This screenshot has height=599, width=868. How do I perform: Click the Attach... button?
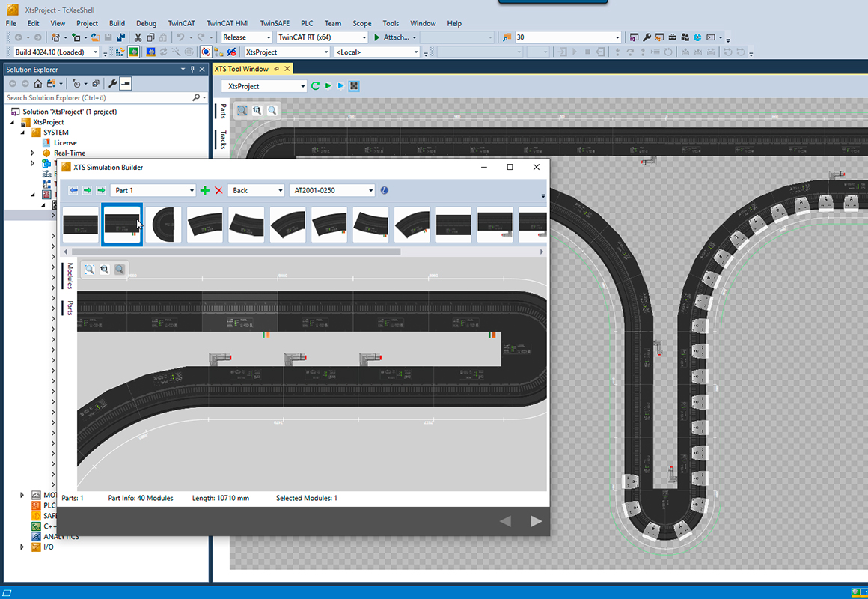(x=394, y=37)
